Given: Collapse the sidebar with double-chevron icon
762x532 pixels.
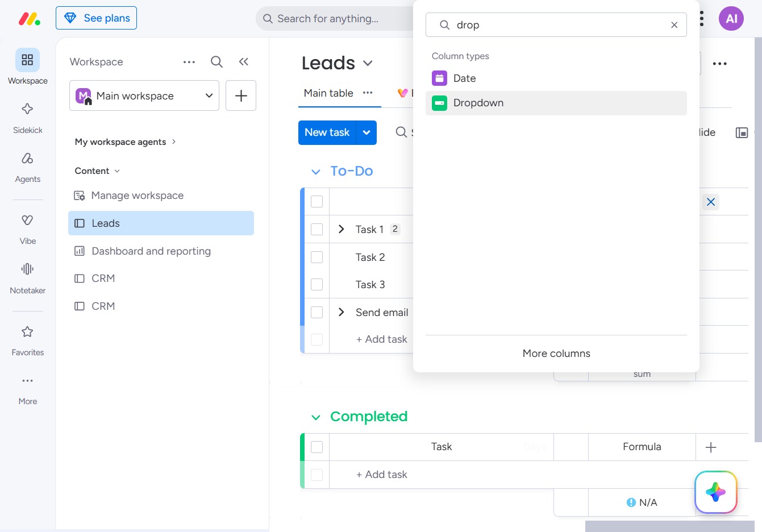Looking at the screenshot, I should pyautogui.click(x=244, y=62).
